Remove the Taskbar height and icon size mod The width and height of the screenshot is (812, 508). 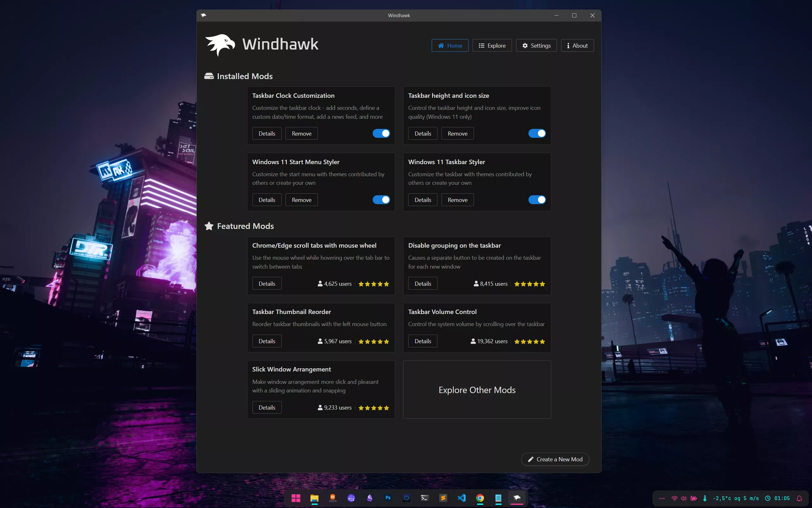[x=457, y=133]
